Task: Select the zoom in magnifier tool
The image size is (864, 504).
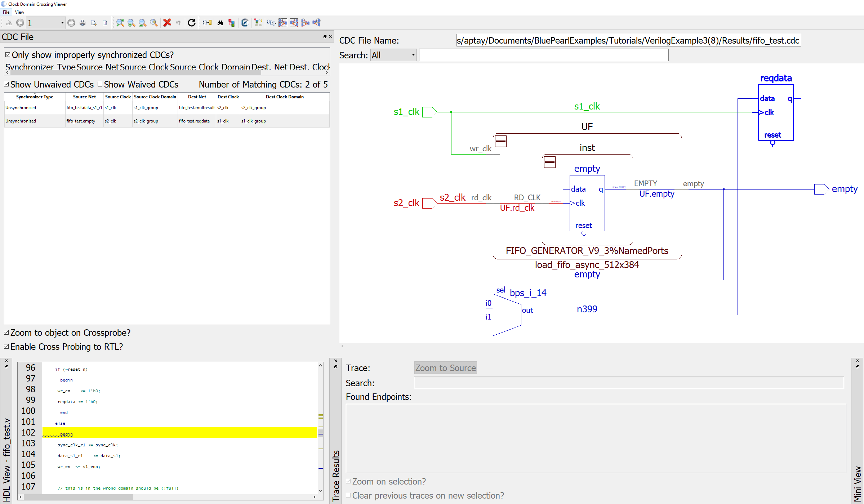Action: 131,22
